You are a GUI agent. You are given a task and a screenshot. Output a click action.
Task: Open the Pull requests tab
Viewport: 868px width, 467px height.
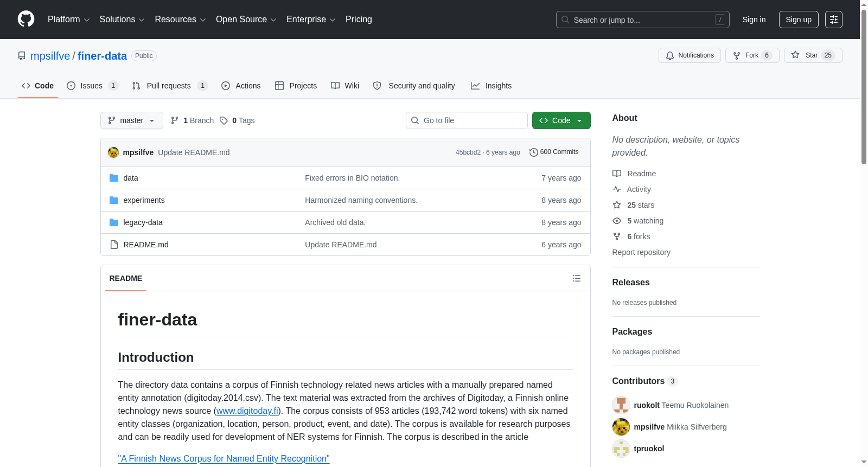[170, 86]
